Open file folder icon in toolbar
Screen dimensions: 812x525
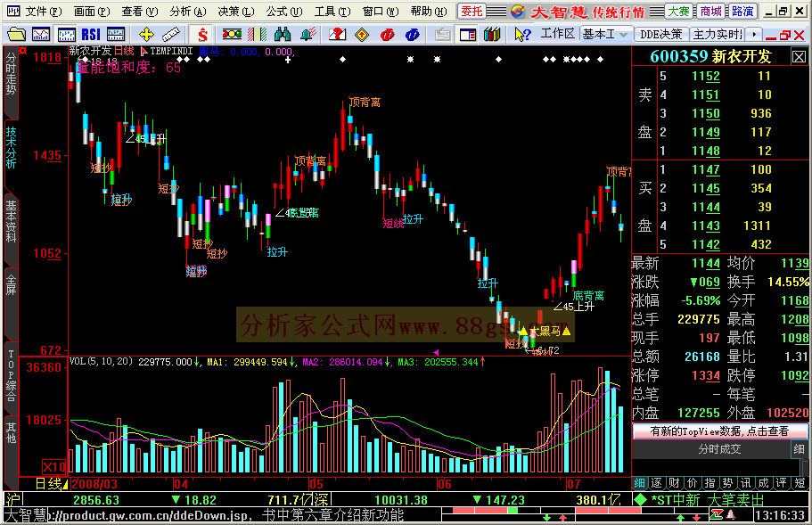pyautogui.click(x=16, y=35)
